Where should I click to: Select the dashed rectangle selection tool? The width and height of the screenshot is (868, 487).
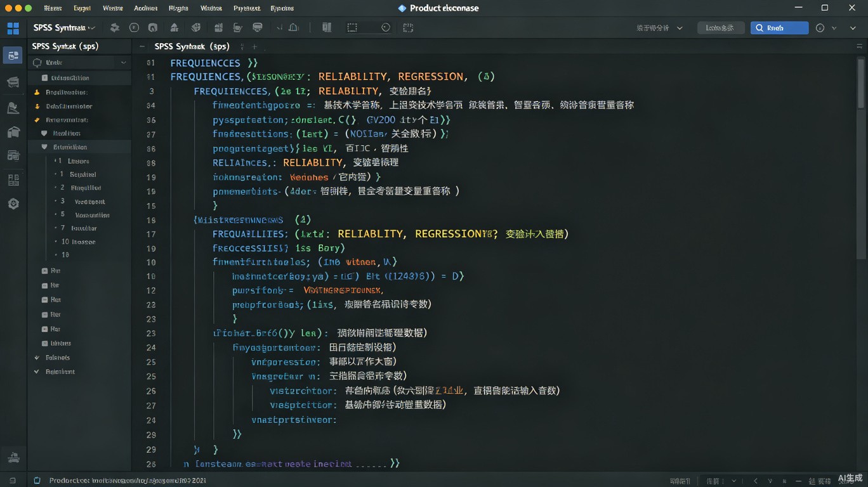[x=352, y=28]
